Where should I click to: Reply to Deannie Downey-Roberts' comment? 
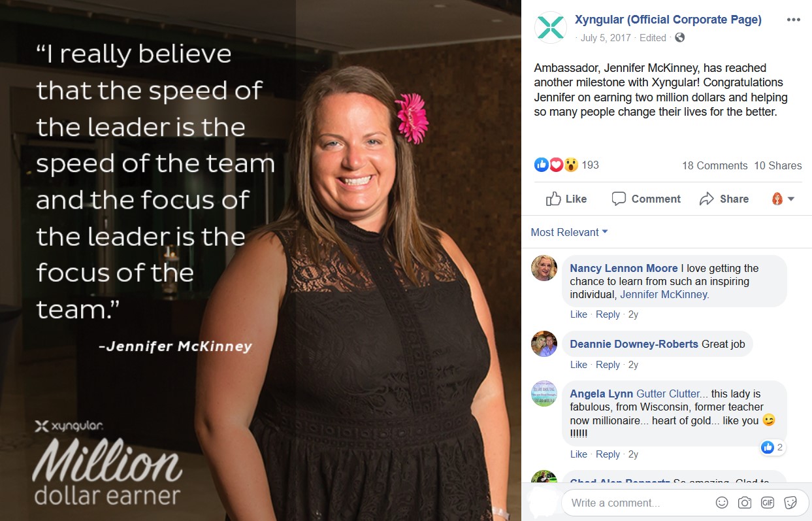point(608,365)
